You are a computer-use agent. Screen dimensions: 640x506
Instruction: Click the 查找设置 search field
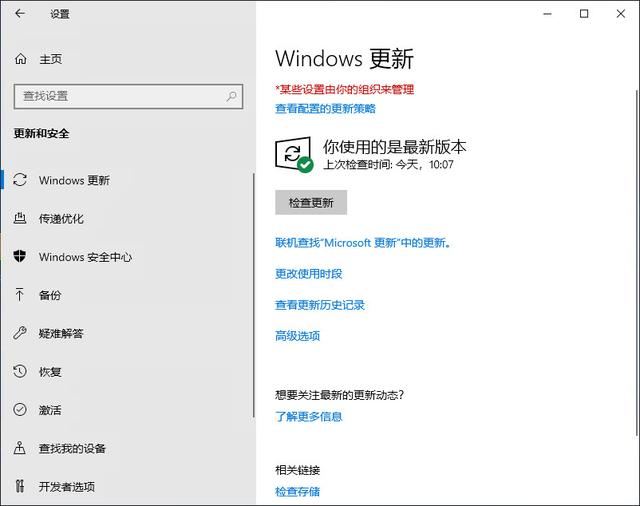point(128,96)
